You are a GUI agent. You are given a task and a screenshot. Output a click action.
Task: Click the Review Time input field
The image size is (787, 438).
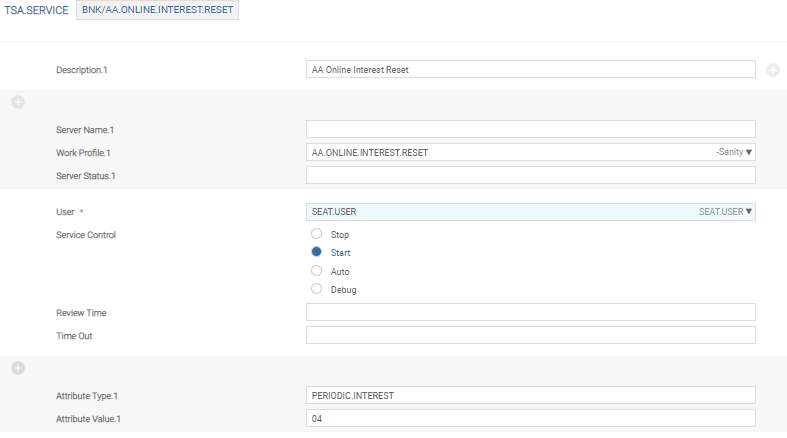530,313
